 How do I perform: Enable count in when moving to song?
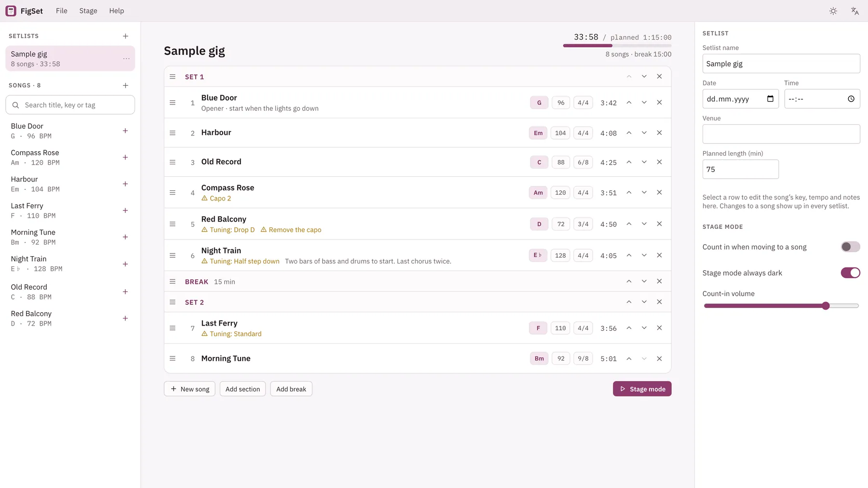(851, 247)
